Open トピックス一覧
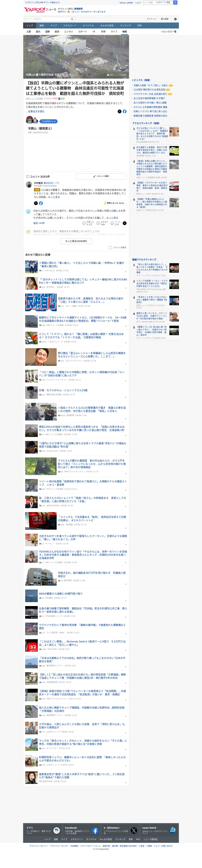The height and width of the screenshot is (868, 202). pyautogui.click(x=169, y=32)
